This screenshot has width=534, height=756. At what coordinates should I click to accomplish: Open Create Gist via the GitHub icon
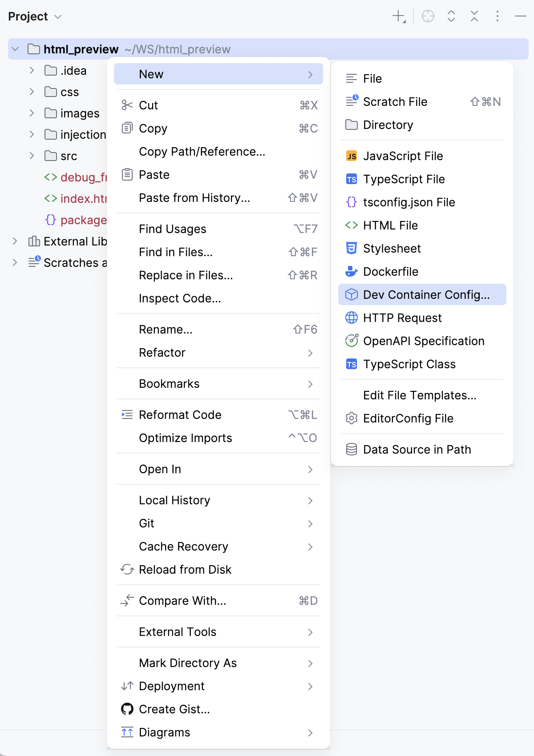[x=127, y=709]
